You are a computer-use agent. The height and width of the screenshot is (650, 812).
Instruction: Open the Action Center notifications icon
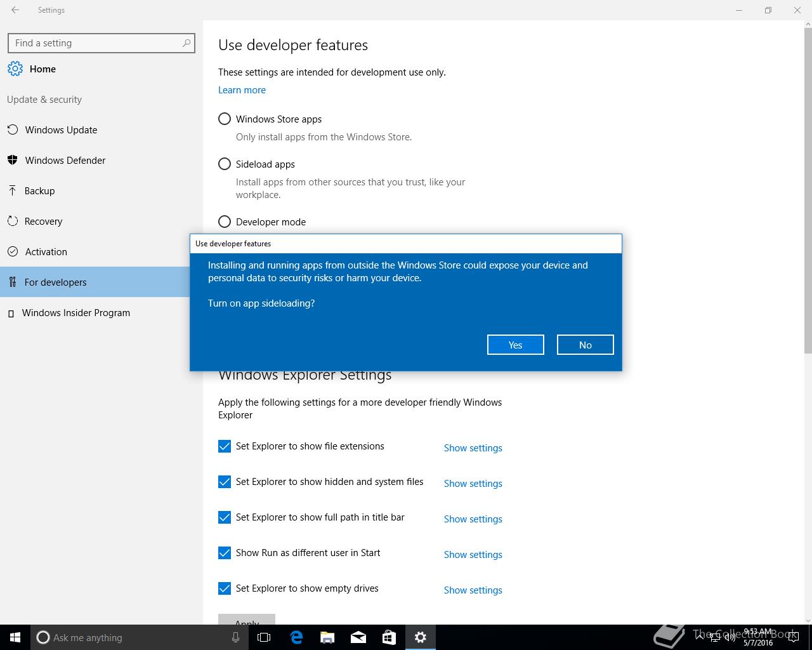point(793,638)
